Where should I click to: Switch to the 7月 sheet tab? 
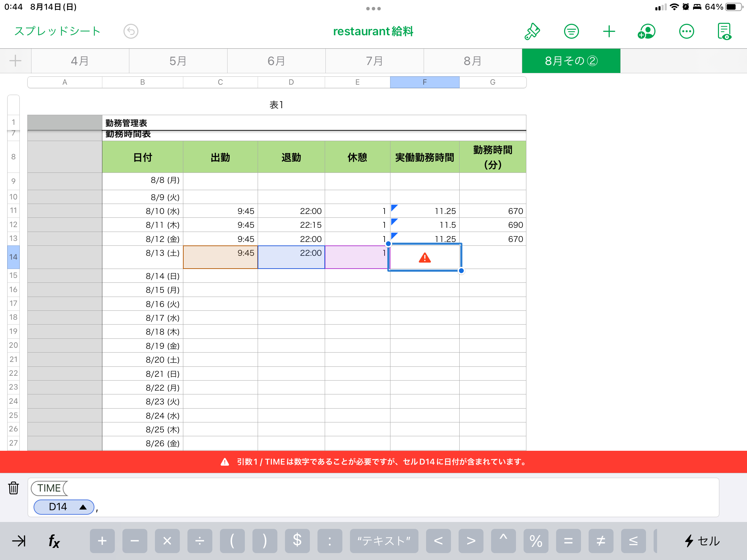(374, 61)
